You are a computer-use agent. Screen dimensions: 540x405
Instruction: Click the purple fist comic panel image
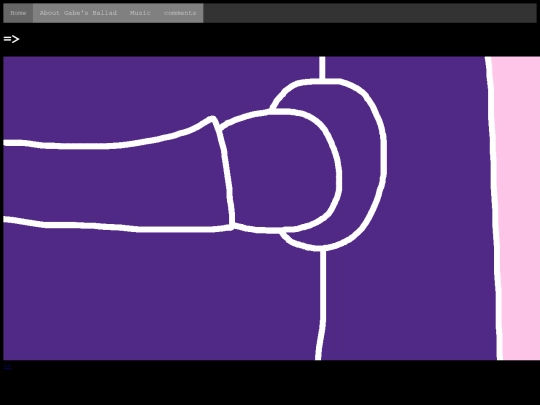(x=272, y=208)
